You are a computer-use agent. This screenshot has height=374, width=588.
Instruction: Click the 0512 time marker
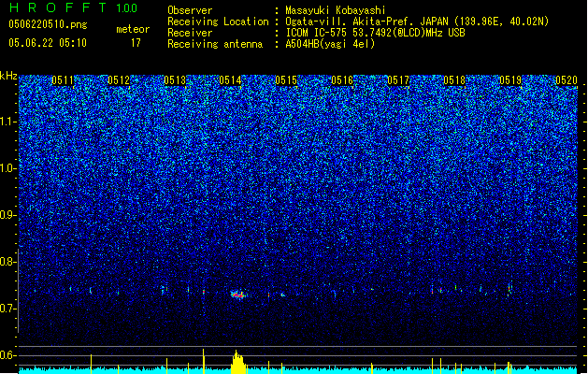point(119,80)
